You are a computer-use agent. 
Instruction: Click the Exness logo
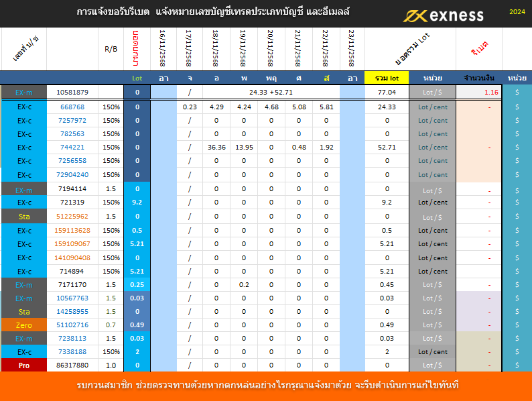pos(443,15)
